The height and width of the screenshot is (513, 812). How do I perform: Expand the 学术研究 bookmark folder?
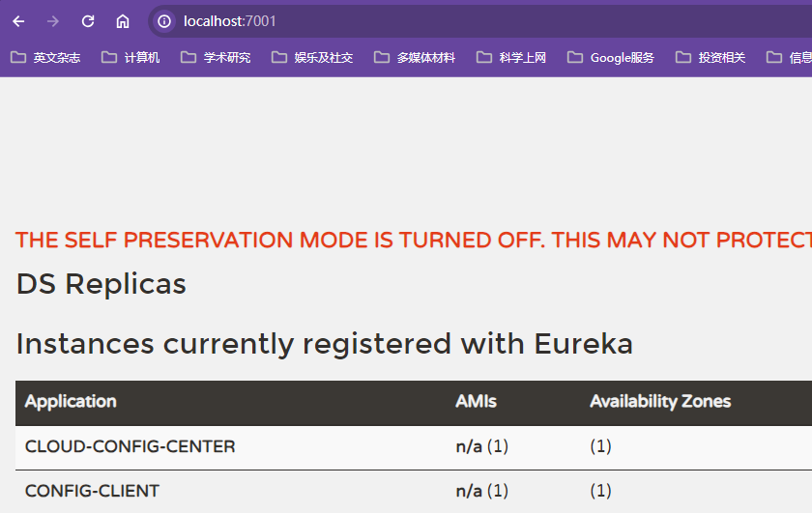pos(216,58)
